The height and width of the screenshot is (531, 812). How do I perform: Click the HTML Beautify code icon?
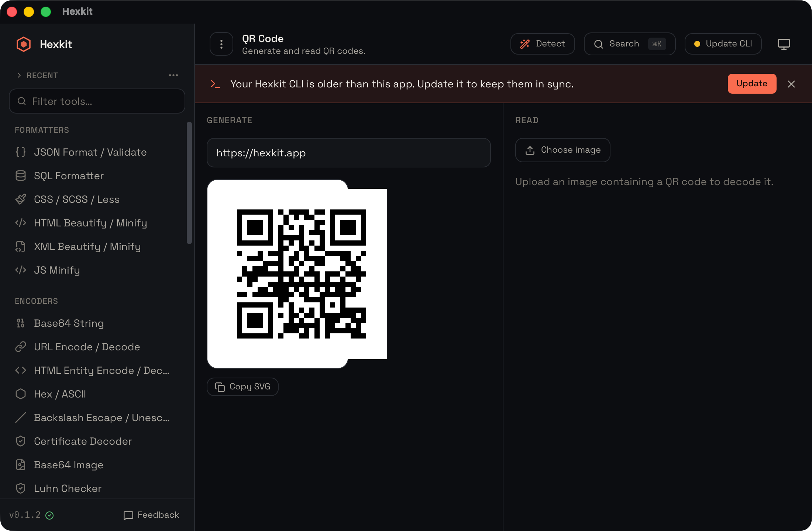21,223
